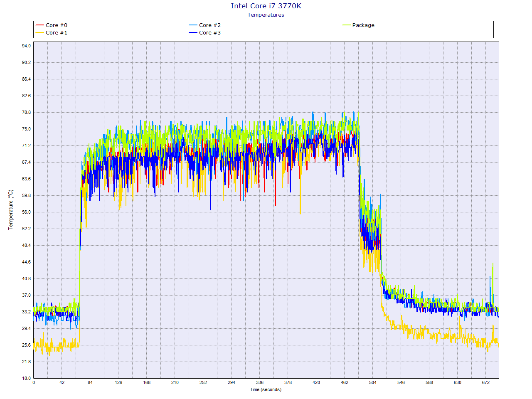Click the Core #2 legend label
Viewport: 532px width, 399px height.
[x=210, y=25]
